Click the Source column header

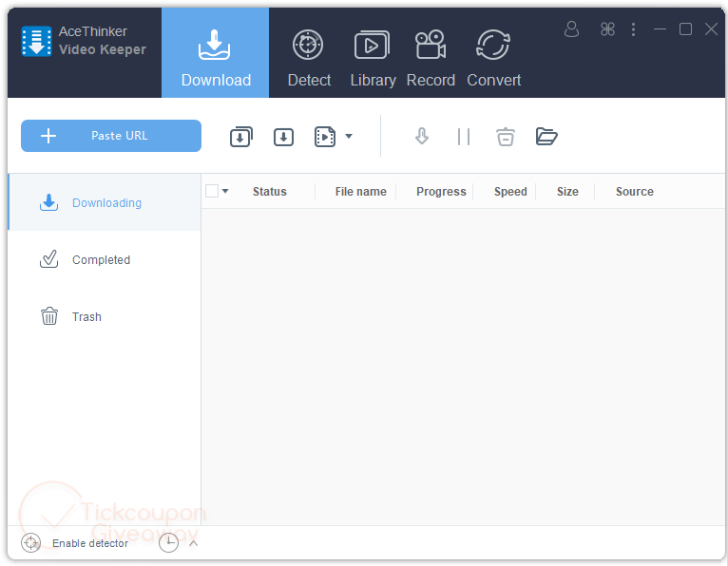click(634, 192)
